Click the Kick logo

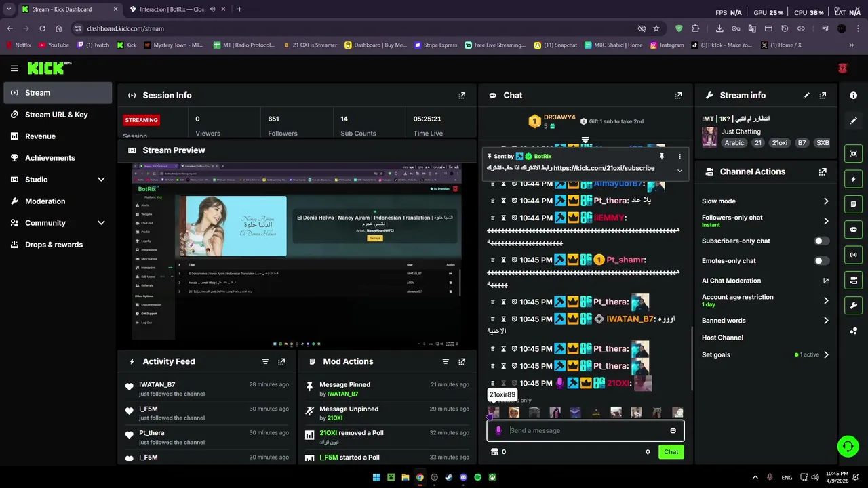point(49,68)
